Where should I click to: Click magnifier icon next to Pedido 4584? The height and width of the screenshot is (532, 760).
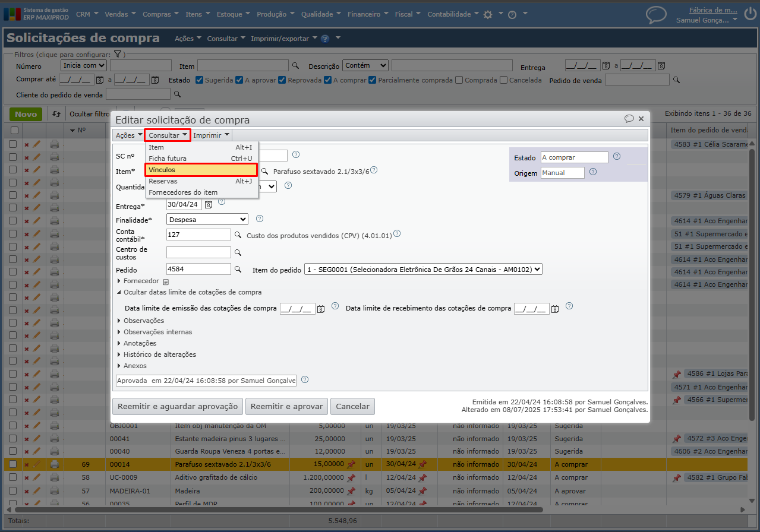[238, 270]
